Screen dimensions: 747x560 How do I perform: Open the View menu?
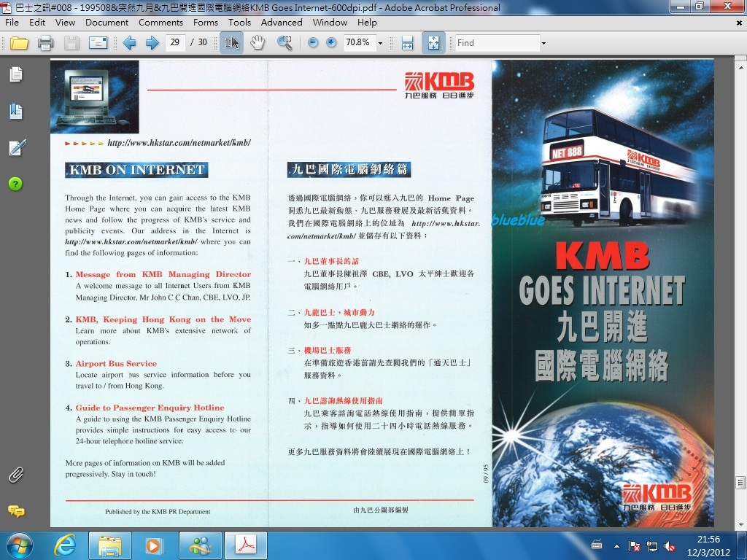[x=65, y=23]
